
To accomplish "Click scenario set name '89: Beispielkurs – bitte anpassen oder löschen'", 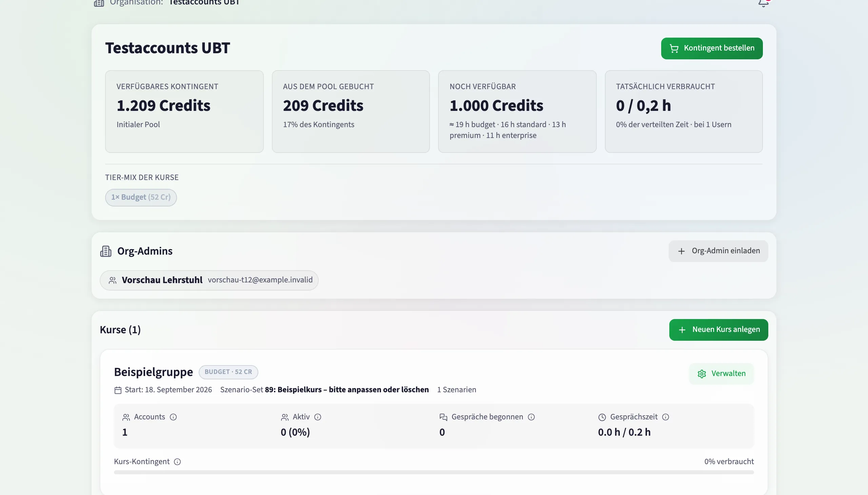I will pos(347,390).
